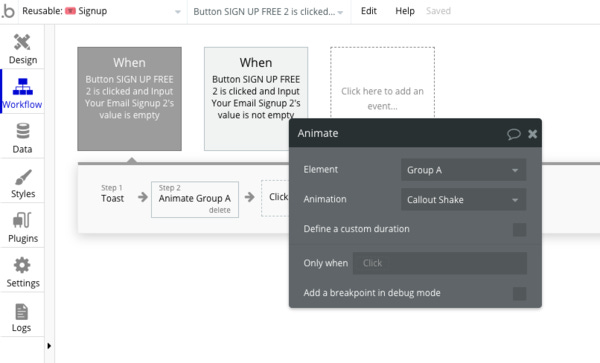Open the Settings tab
Viewport: 600px width, 363px height.
tap(23, 272)
